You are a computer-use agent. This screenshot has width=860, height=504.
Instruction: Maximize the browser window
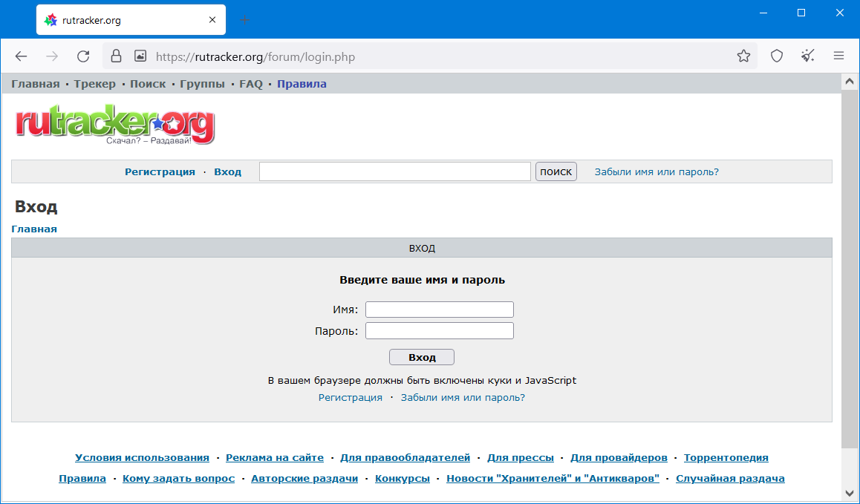[x=801, y=13]
